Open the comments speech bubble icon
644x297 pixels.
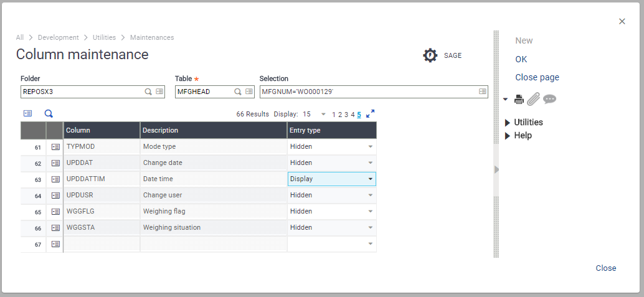click(549, 99)
